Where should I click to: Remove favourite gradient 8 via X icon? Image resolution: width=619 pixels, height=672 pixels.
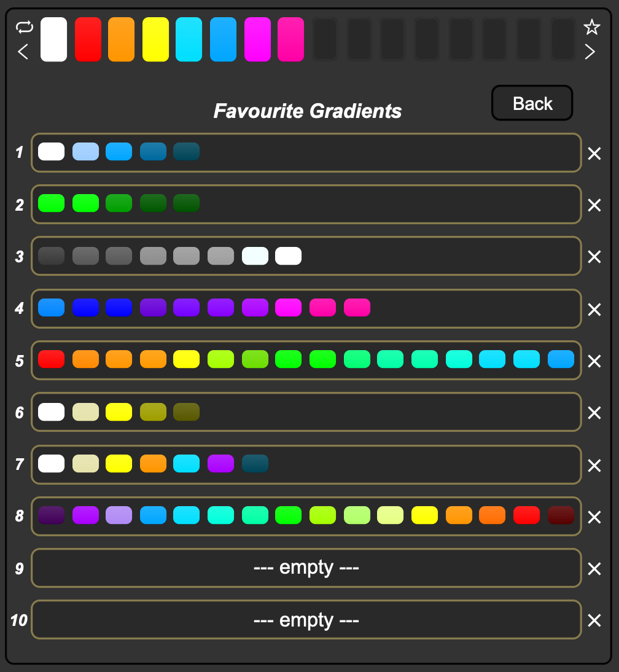pyautogui.click(x=594, y=517)
